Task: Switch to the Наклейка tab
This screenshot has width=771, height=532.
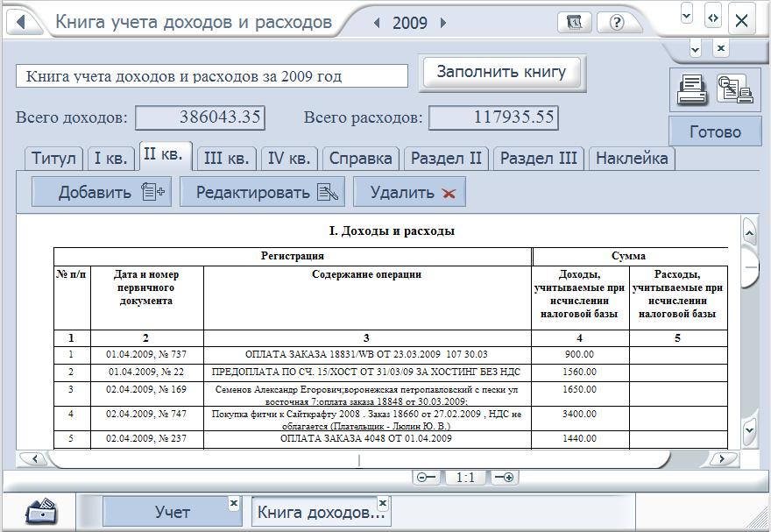Action: [632, 159]
